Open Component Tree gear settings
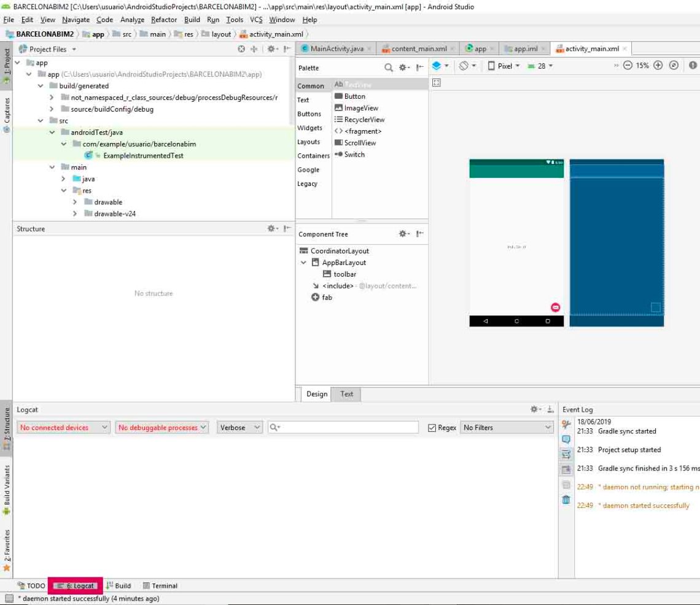This screenshot has width=700, height=605. pos(403,234)
